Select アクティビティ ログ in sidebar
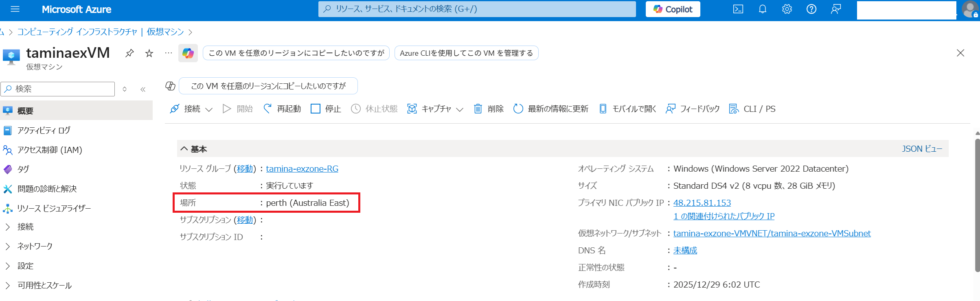 click(44, 130)
